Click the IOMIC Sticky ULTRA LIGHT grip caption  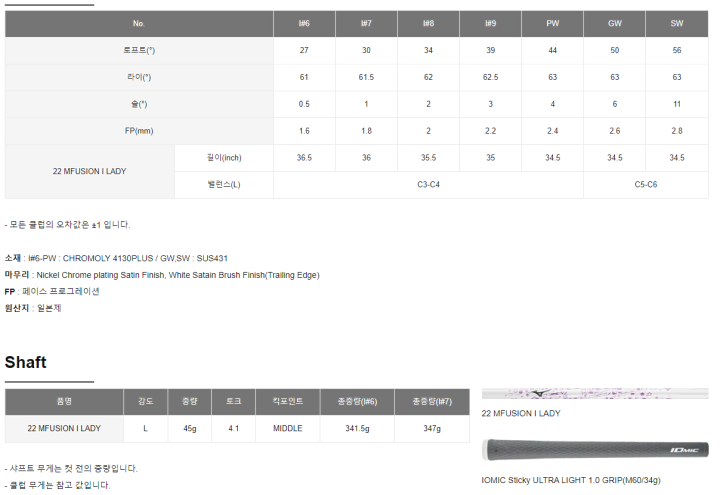click(x=571, y=480)
